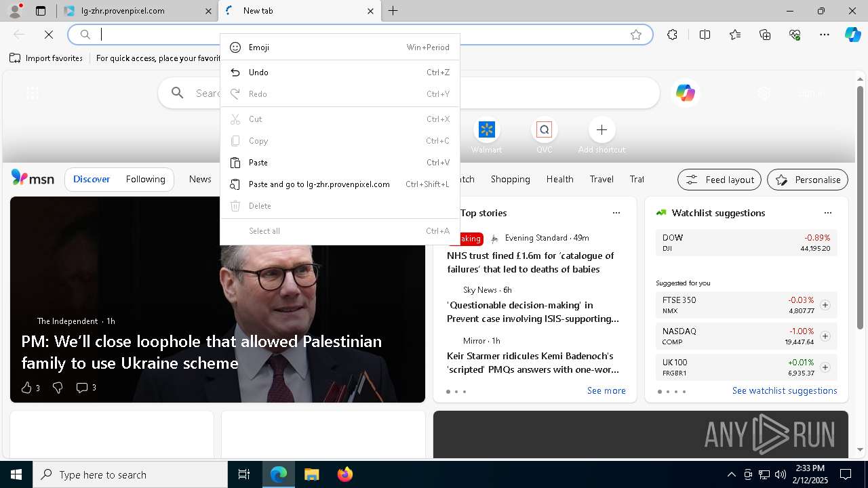Click the taskbar search box
Viewport: 868px width, 488px height.
(x=130, y=474)
